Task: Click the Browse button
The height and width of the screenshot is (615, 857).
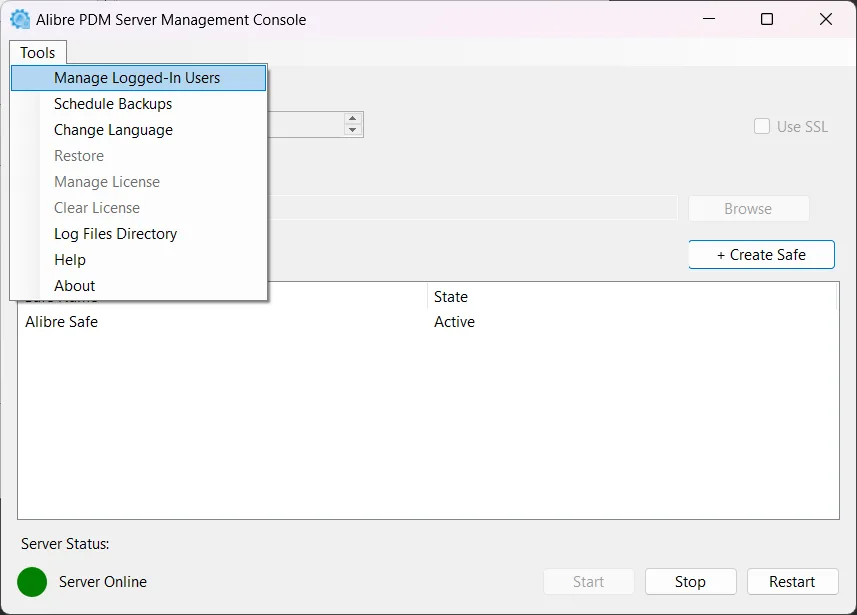Action: coord(748,209)
